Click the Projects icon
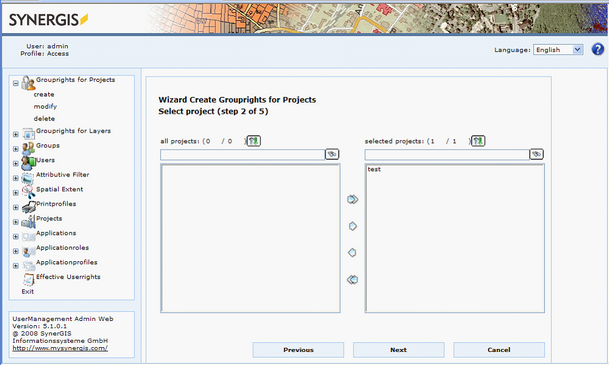This screenshot has height=365, width=609. point(28,222)
